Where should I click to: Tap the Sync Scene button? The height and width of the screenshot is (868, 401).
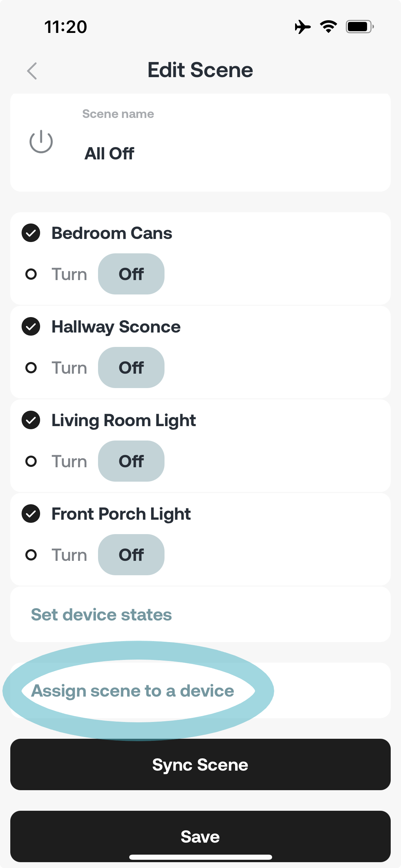pyautogui.click(x=200, y=764)
